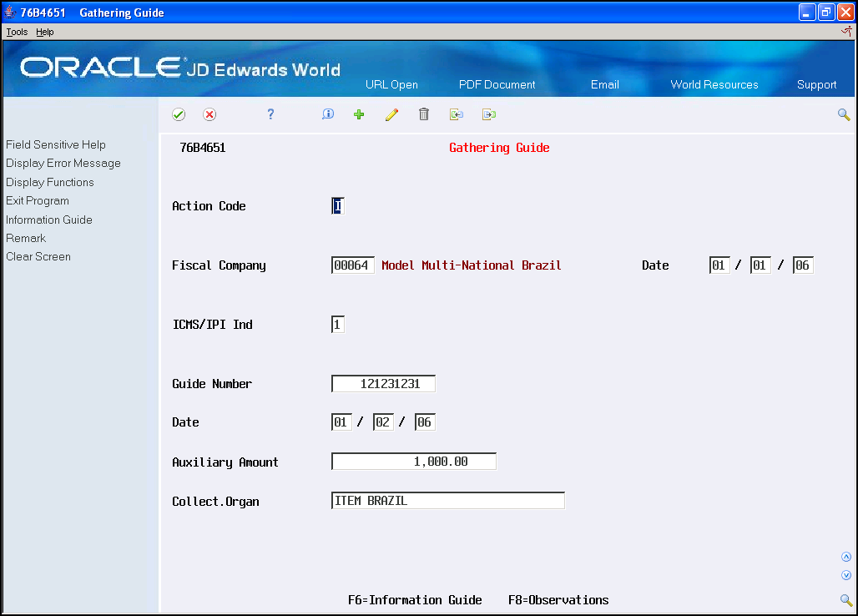Open World Resources link

pyautogui.click(x=714, y=85)
